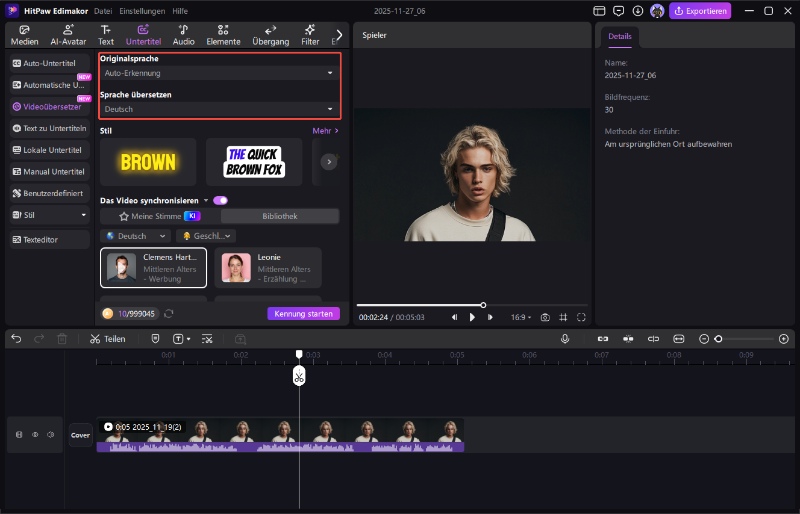
Task: Open the Audio media tab
Action: click(x=183, y=35)
